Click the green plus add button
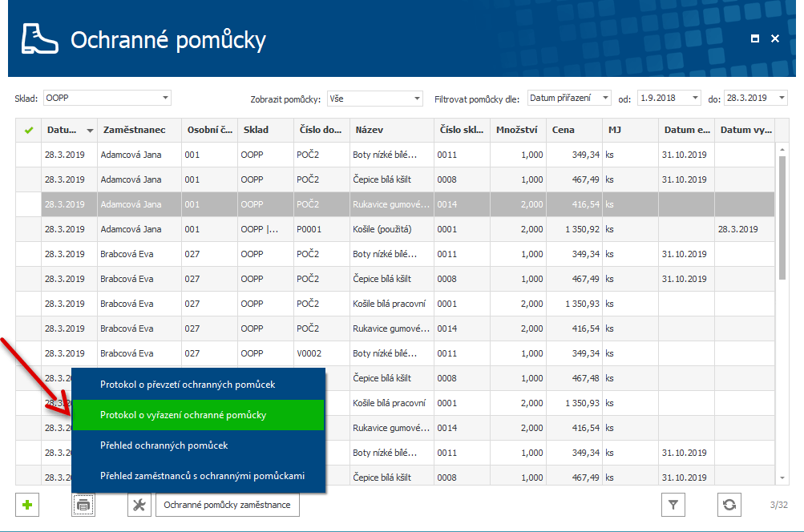Screen dimensions: 804x532 27,505
